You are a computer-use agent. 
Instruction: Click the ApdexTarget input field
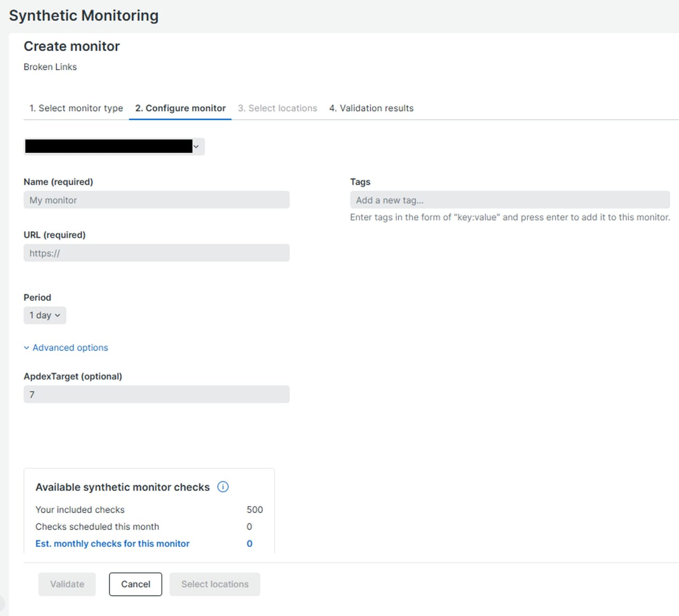point(156,394)
